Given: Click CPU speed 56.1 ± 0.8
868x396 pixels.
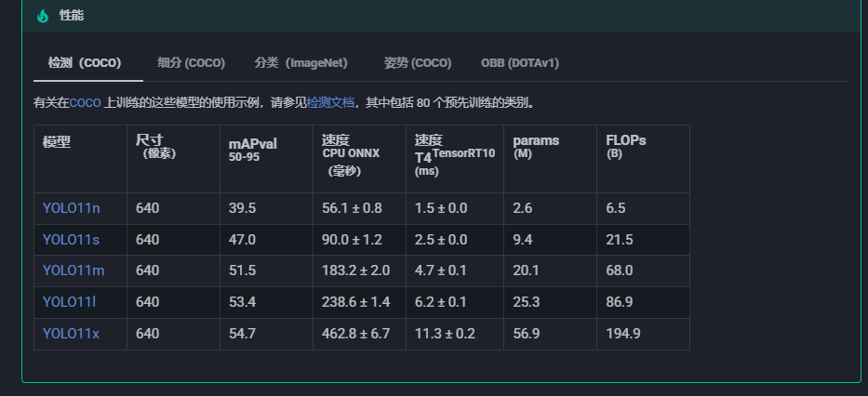Looking at the screenshot, I should (352, 208).
